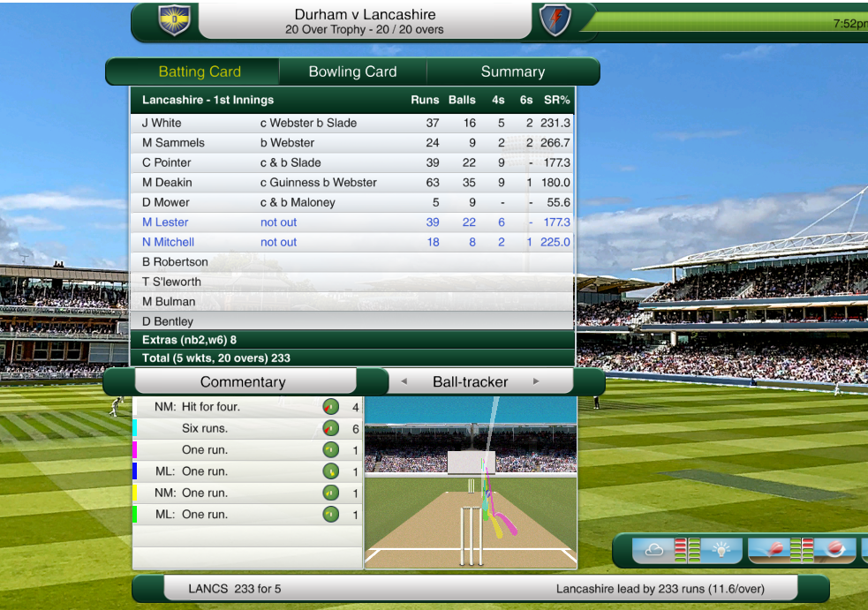Screen dimensions: 868x610
Task: Click the SR% column header
Action: tap(556, 100)
